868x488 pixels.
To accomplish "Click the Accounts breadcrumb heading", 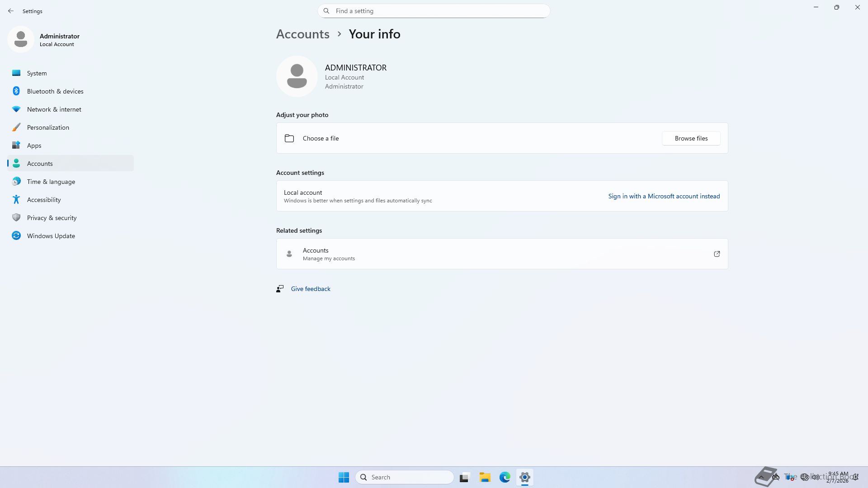I will point(302,34).
